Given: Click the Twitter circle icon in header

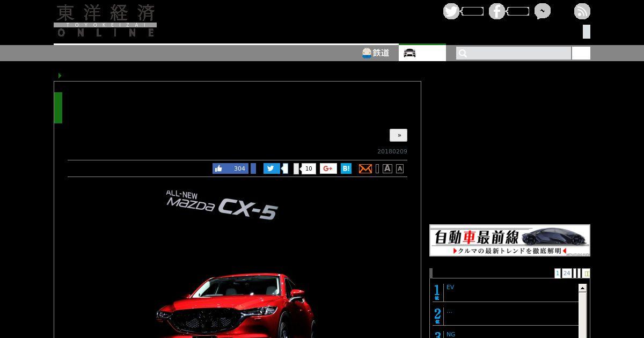Looking at the screenshot, I should point(451,11).
